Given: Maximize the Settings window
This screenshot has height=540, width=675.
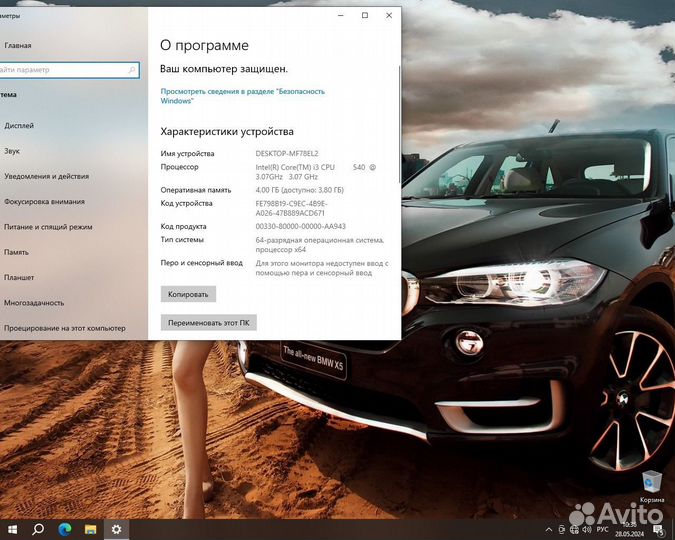Looking at the screenshot, I should (365, 16).
